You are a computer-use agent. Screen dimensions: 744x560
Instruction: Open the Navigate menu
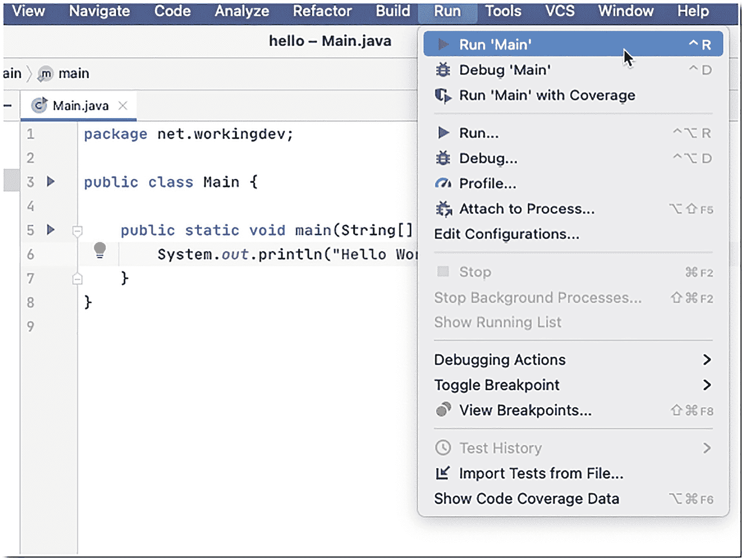(x=99, y=11)
